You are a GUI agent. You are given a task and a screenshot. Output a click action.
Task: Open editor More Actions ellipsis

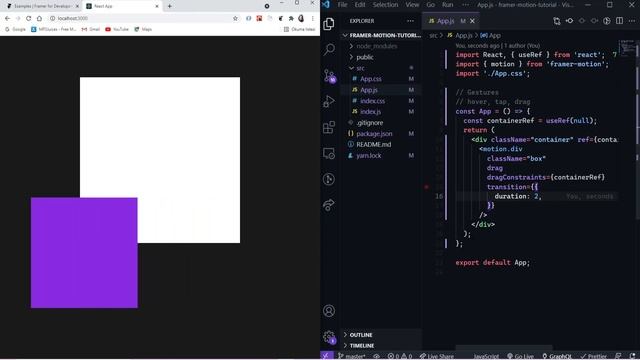[x=632, y=21]
